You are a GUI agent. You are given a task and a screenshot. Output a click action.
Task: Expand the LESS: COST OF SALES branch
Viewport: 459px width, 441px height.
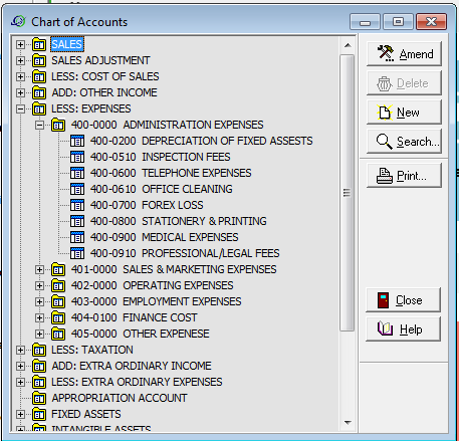(20, 77)
